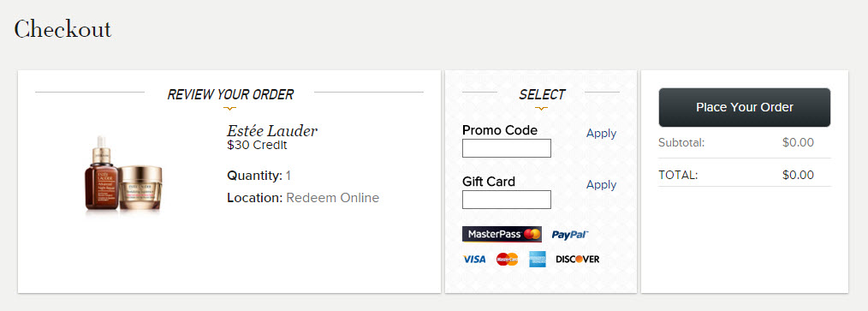Viewport: 868px width, 311px height.
Task: Click the Discover card logo
Action: pyautogui.click(x=577, y=259)
